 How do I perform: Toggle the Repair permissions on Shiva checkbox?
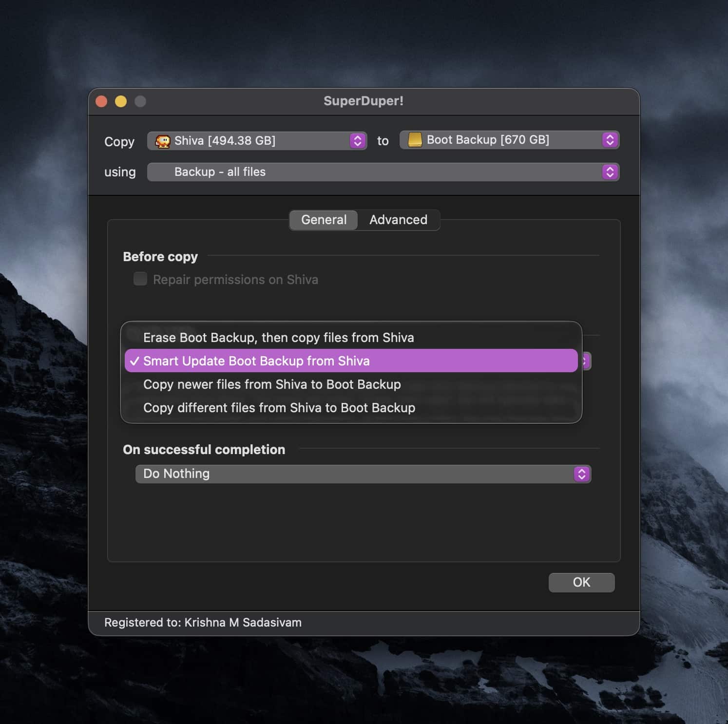[140, 279]
